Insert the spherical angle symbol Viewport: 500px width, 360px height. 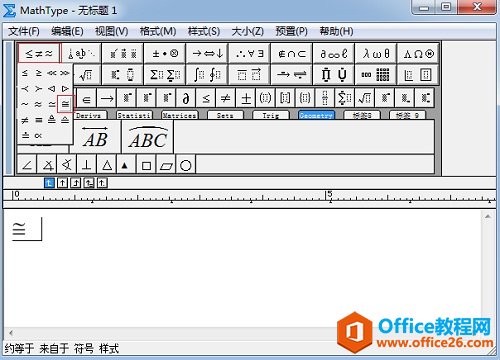pos(67,165)
